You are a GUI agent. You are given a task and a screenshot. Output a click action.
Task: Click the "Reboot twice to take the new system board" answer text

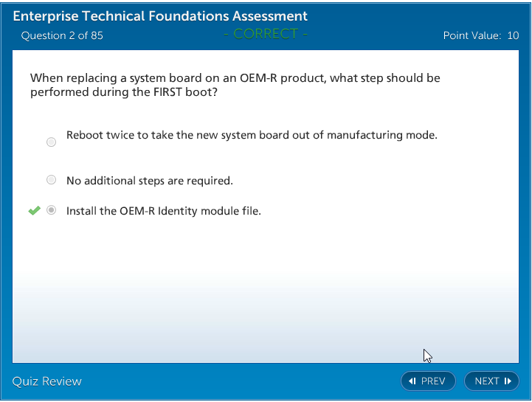coord(252,135)
